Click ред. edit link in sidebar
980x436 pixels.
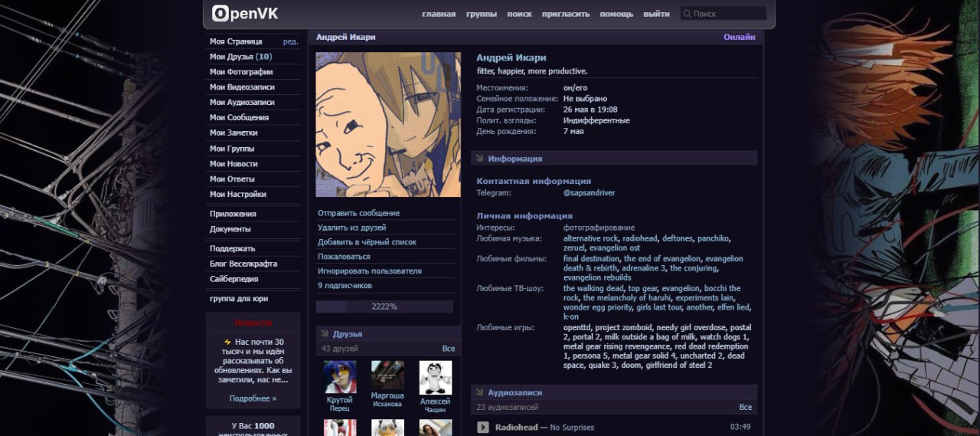(x=290, y=41)
